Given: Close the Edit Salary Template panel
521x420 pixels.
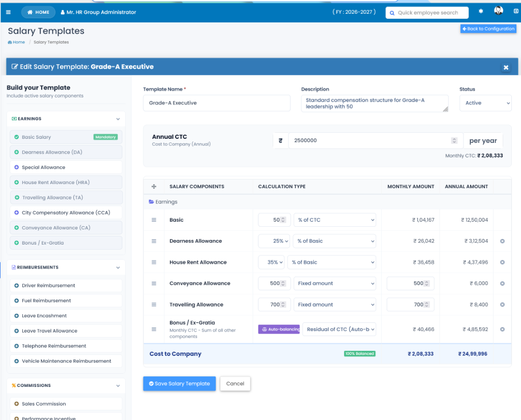Looking at the screenshot, I should click(506, 68).
